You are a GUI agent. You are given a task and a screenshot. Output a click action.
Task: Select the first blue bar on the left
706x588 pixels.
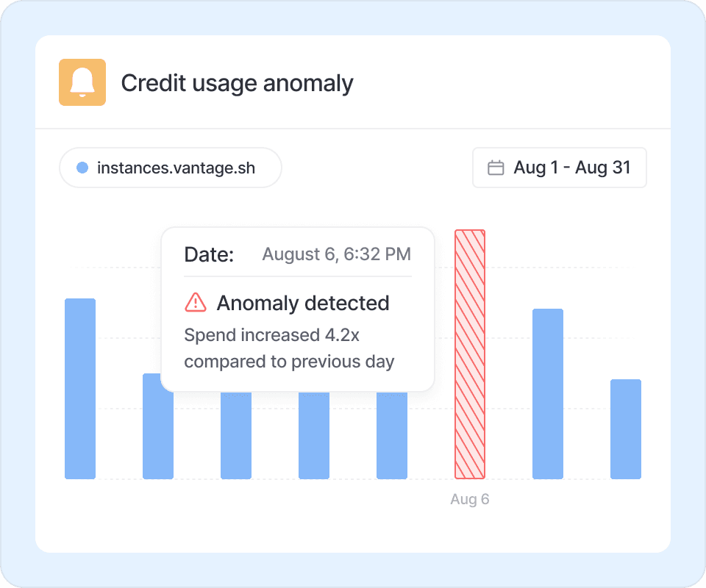point(80,388)
